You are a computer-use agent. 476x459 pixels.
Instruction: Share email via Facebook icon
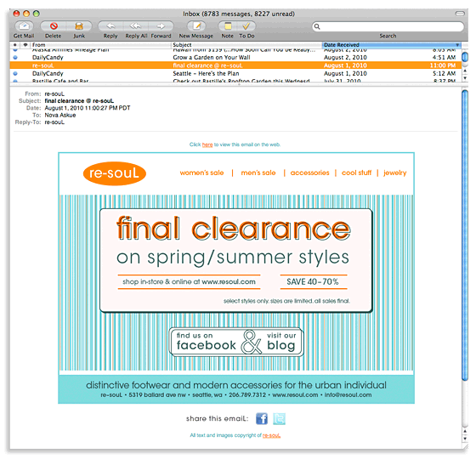262,418
